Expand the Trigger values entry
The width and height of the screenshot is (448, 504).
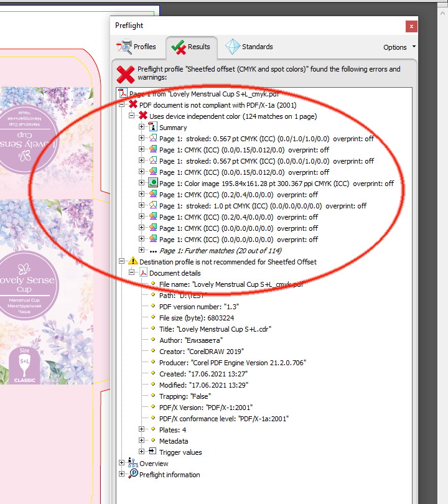(141, 452)
